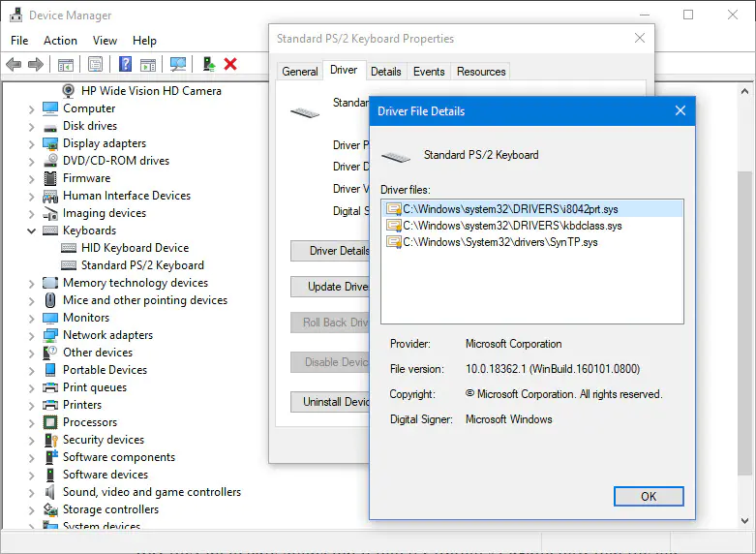
Task: Open the Action menu
Action: coord(60,41)
